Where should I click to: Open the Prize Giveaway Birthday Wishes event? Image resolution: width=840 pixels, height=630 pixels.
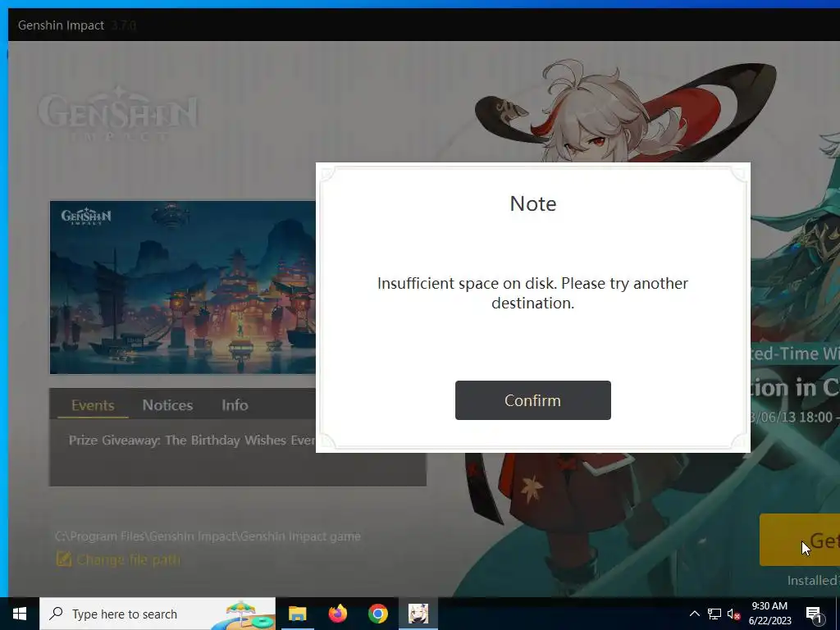point(192,441)
